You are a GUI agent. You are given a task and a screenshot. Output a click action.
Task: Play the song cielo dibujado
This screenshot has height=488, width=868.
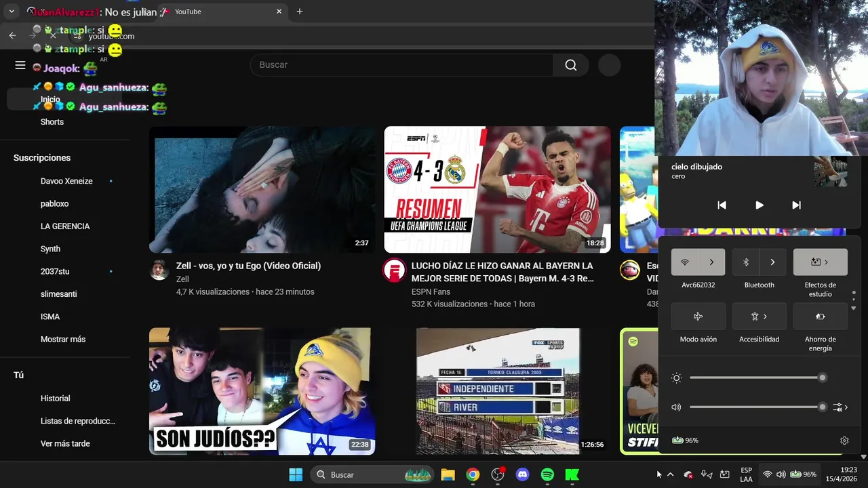759,205
